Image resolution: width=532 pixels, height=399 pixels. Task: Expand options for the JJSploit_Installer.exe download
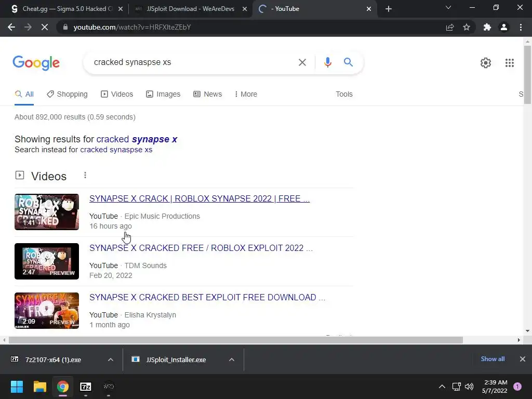pyautogui.click(x=232, y=360)
